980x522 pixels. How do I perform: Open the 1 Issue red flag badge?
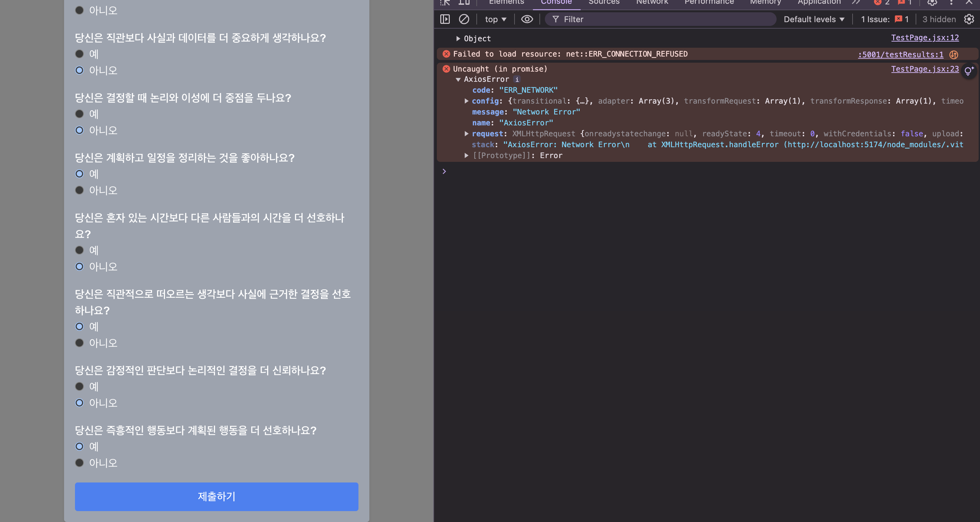pos(899,19)
